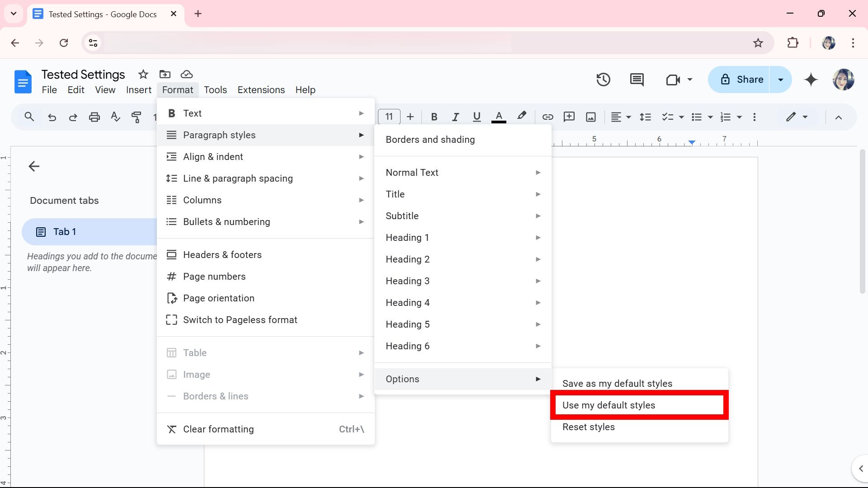Toggle the Underline formatting icon
This screenshot has width=868, height=488.
pos(477,117)
